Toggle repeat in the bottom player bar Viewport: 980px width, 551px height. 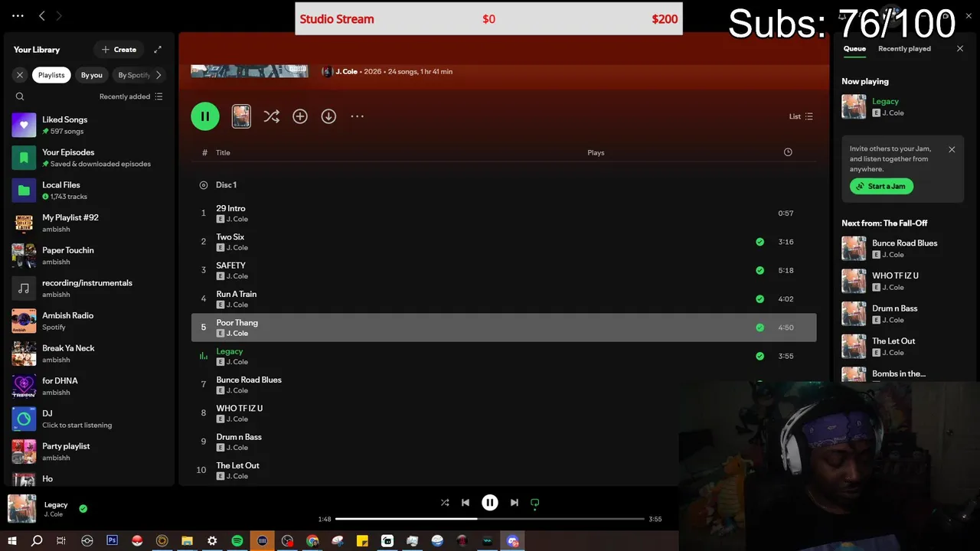(x=535, y=503)
